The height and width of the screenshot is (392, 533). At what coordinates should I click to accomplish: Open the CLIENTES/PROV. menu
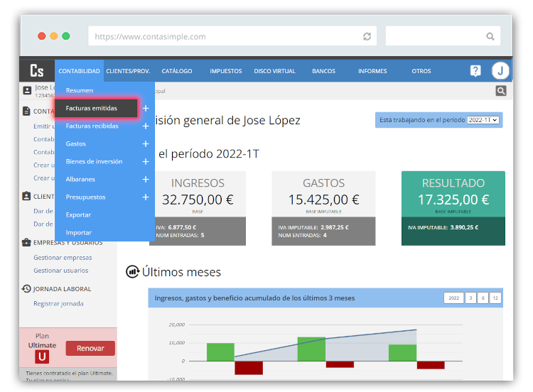click(128, 71)
